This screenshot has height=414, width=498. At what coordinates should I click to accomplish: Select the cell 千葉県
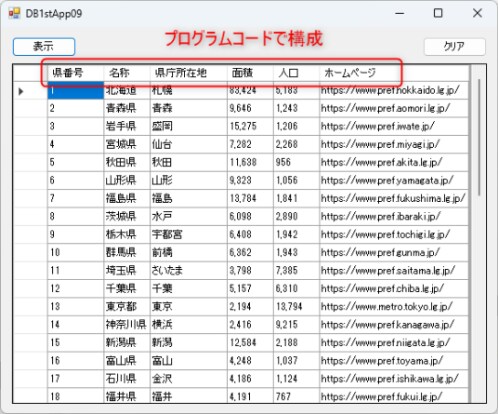(x=127, y=288)
